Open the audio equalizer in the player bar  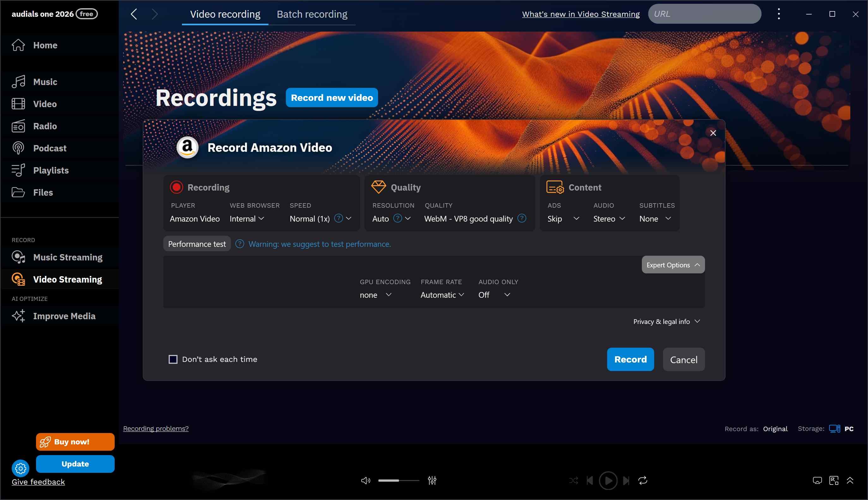point(431,480)
